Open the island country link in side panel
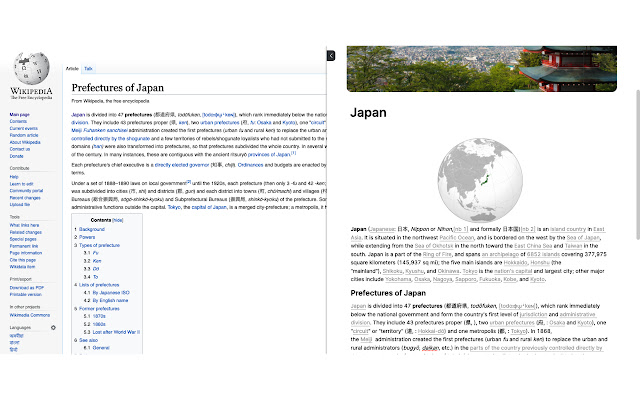640x400 pixels. (568, 229)
